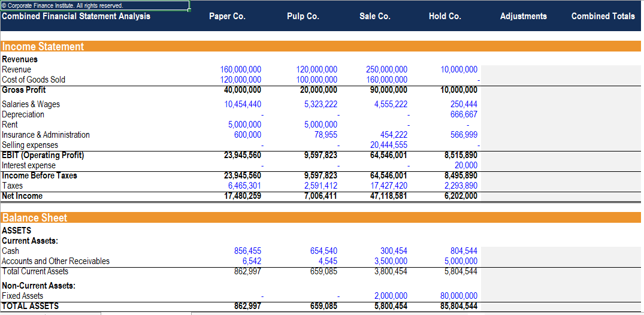Select Pulp Co. insurance value 78,955
This screenshot has width=644, height=315.
(x=326, y=135)
